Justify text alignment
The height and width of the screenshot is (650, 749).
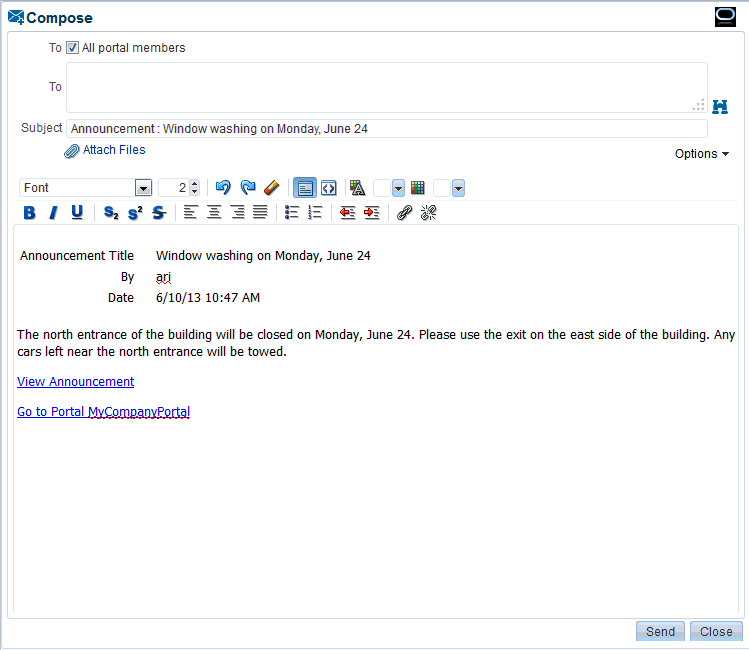pyautogui.click(x=260, y=212)
